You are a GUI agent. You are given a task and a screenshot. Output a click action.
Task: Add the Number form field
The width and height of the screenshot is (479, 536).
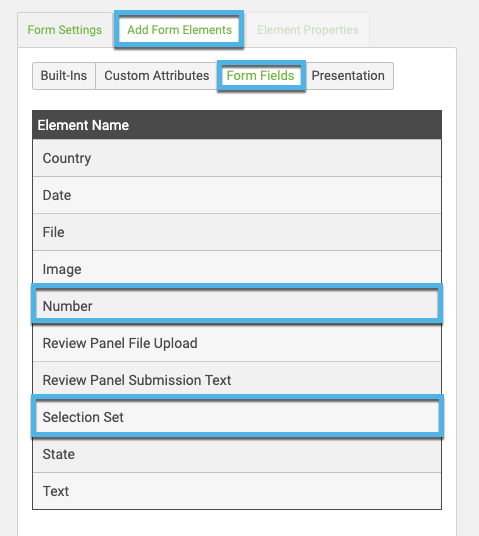(237, 305)
